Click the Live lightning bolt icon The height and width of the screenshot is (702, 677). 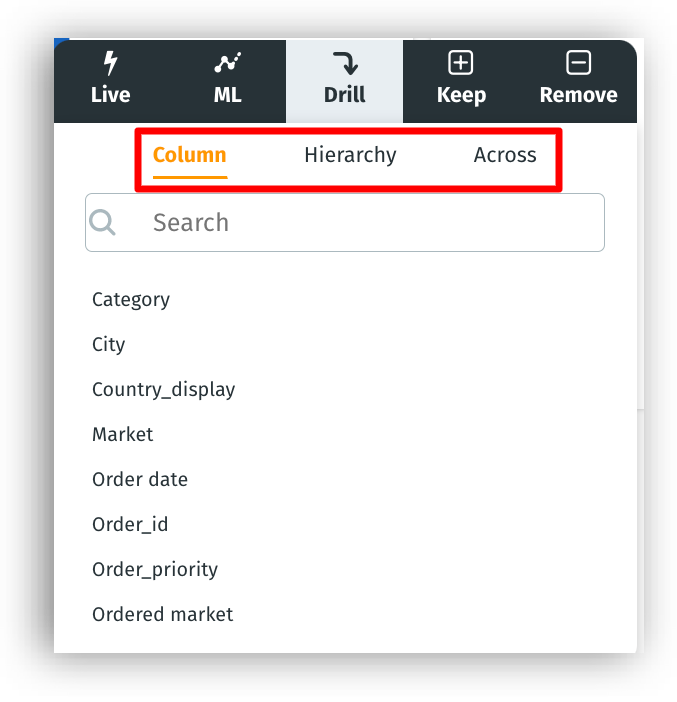(x=110, y=64)
